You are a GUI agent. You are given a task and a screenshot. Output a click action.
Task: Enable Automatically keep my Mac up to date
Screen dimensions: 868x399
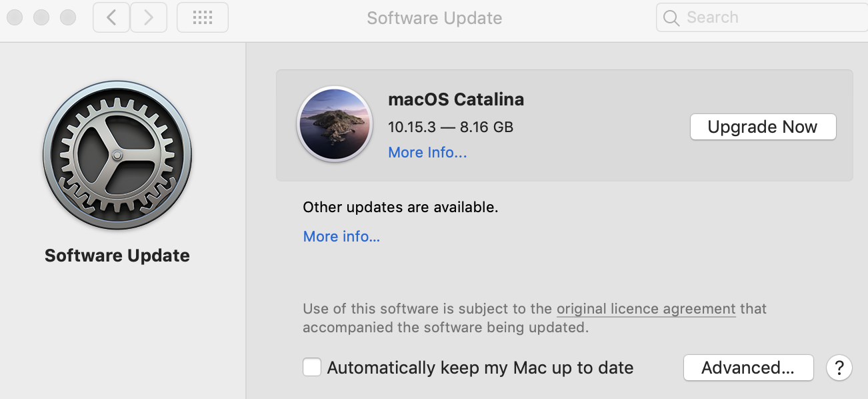click(312, 368)
